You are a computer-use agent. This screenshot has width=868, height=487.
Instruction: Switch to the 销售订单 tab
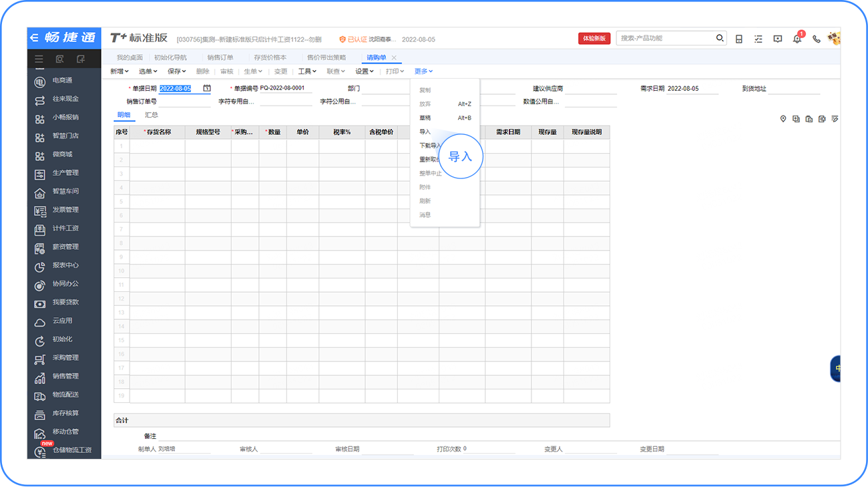click(220, 58)
